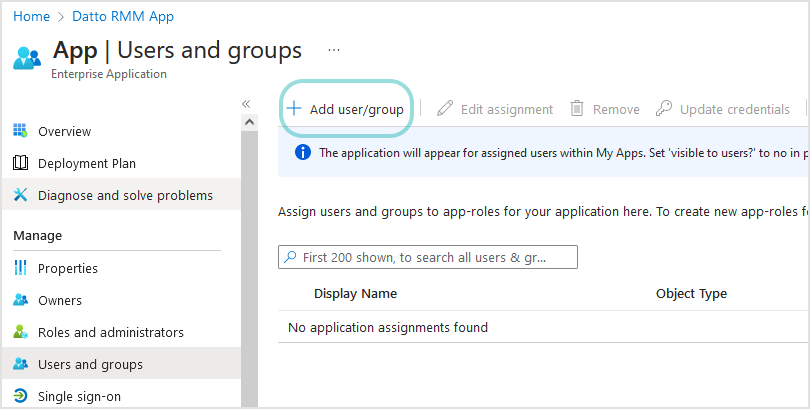The image size is (810, 409).
Task: Open Owners in sidebar
Action: [x=60, y=301]
